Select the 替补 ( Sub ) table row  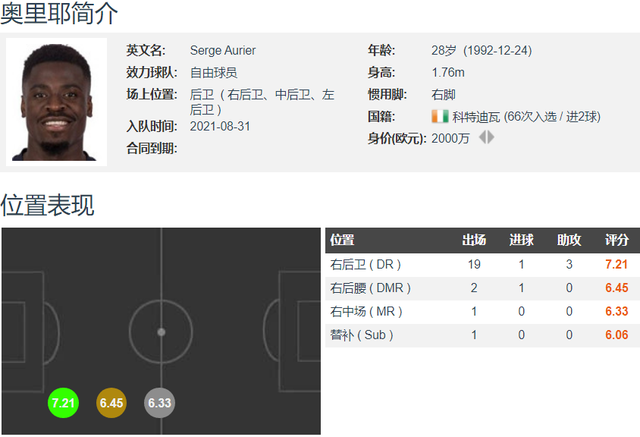pyautogui.click(x=482, y=335)
